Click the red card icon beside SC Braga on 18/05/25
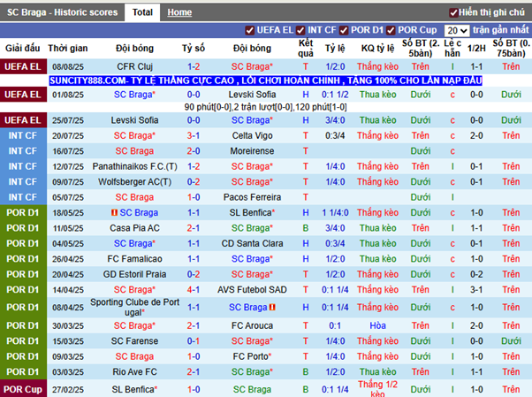Screen dimensions: 532x397 pos(114,212)
